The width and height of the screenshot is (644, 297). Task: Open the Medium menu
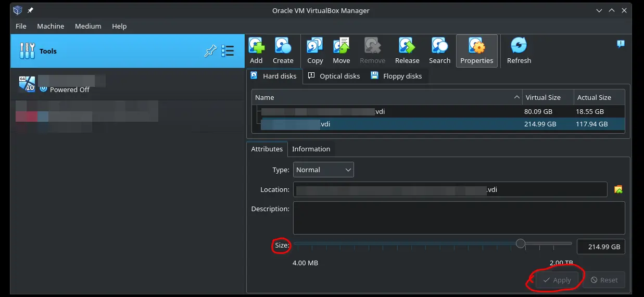pos(88,26)
